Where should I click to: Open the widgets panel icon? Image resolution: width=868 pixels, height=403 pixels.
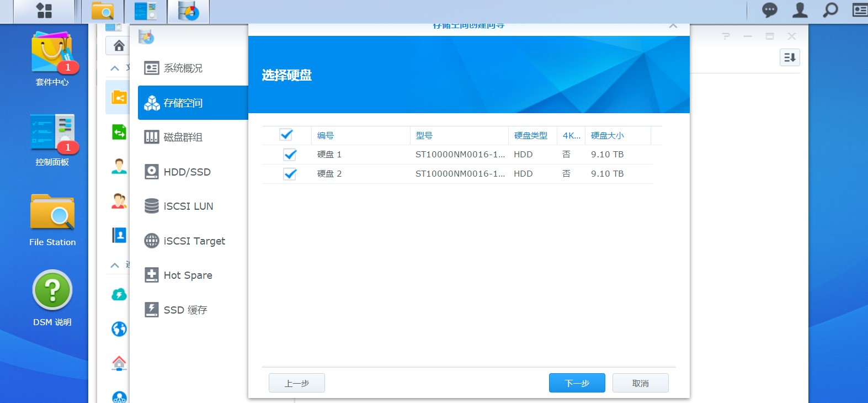point(860,10)
